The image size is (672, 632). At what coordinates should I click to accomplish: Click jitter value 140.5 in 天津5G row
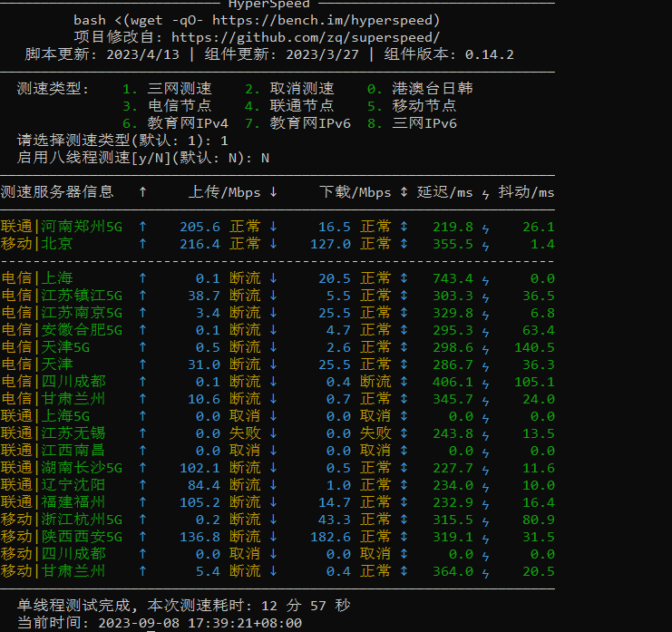coord(534,347)
